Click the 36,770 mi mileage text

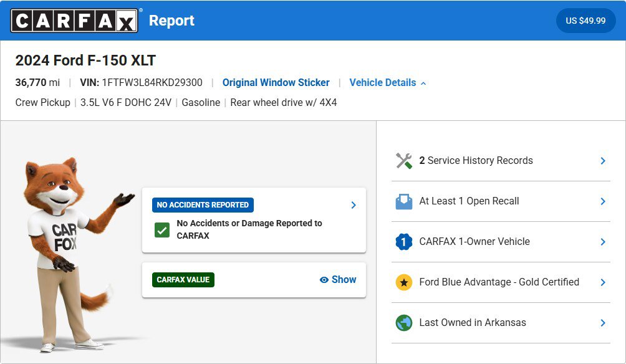pos(37,83)
